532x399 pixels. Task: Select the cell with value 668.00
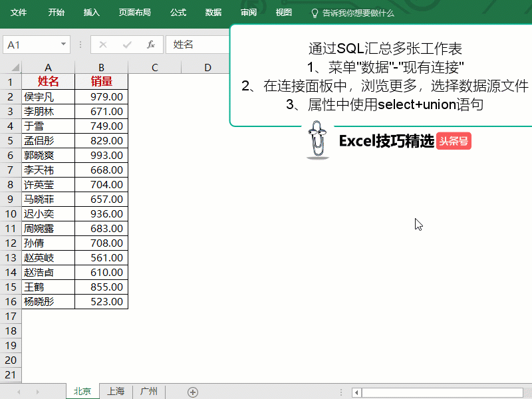pos(102,170)
